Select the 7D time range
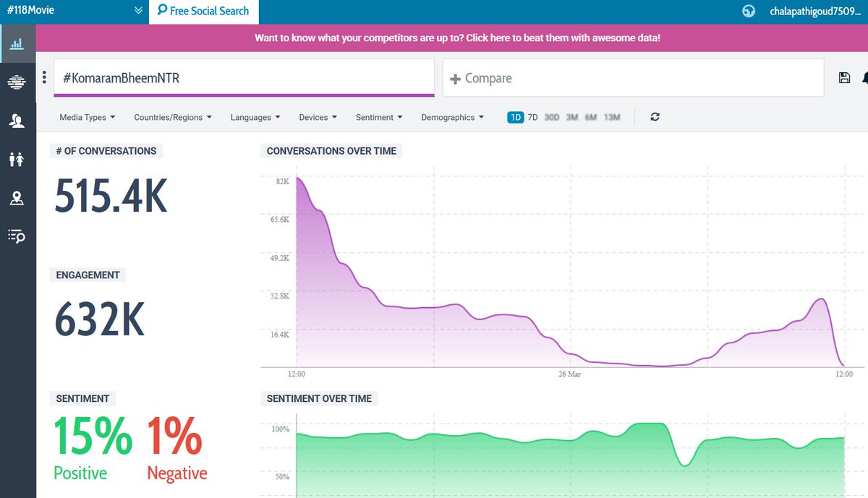This screenshot has width=868, height=498. tap(532, 117)
